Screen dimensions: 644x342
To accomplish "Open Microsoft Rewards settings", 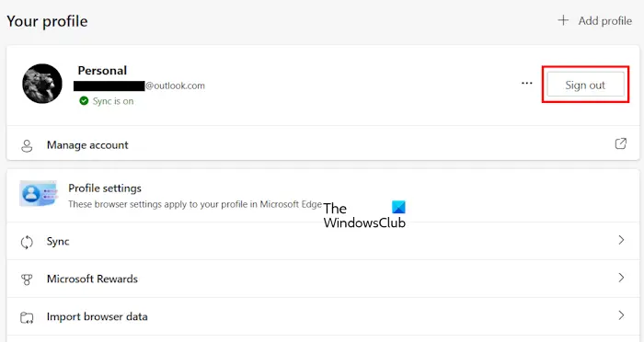I will point(323,279).
